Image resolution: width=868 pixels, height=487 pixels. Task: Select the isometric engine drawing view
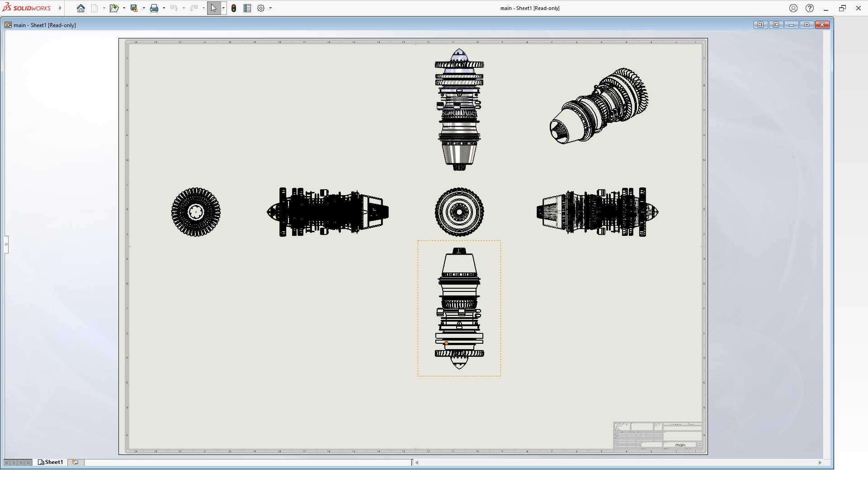[599, 106]
